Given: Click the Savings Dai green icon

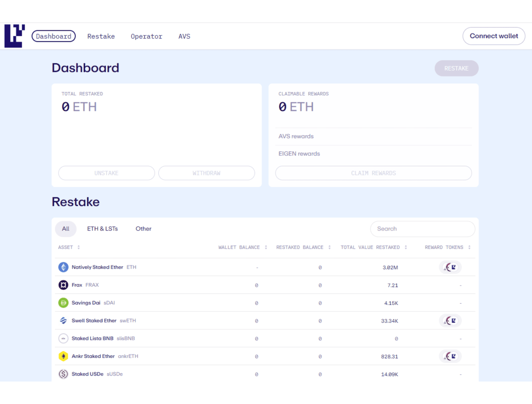Looking at the screenshot, I should coord(63,302).
